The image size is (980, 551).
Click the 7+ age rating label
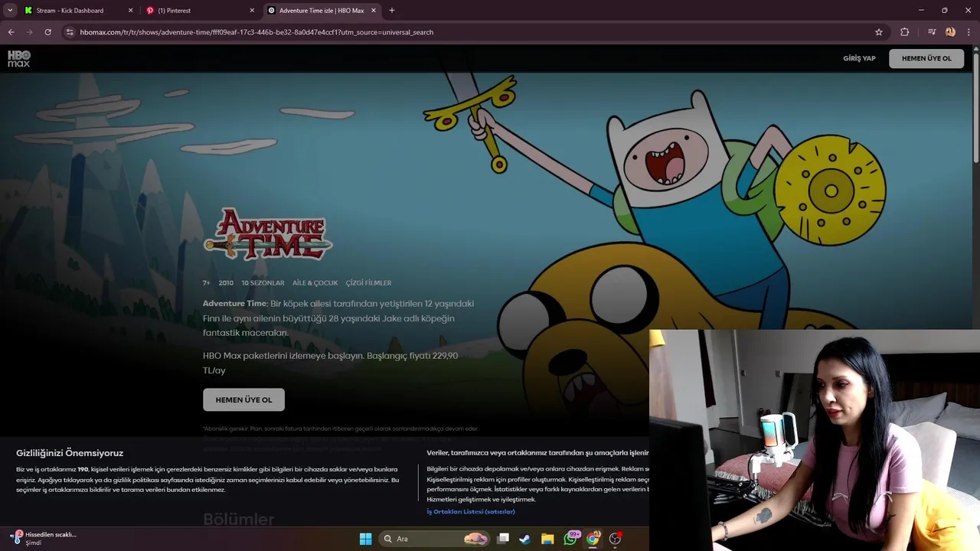pos(207,283)
